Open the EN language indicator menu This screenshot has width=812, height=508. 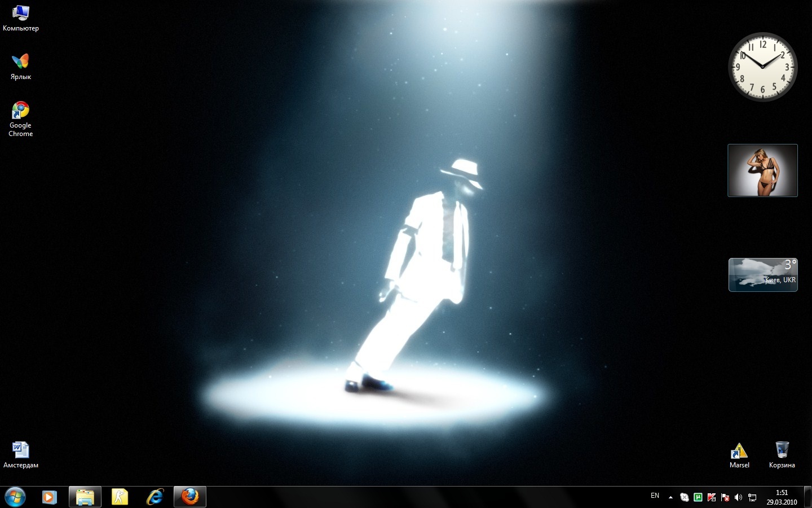coord(655,496)
